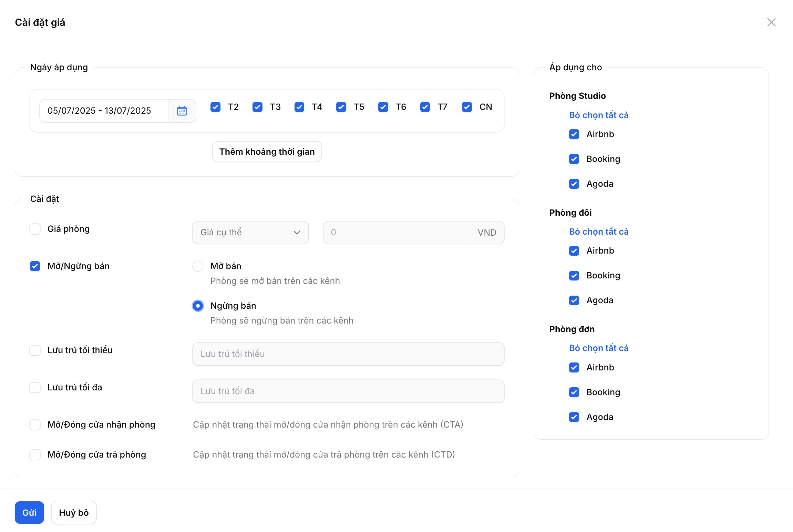Click Bỏ chọn tất cả under Phòng đơn
Screen dimensions: 793x532
(599, 348)
